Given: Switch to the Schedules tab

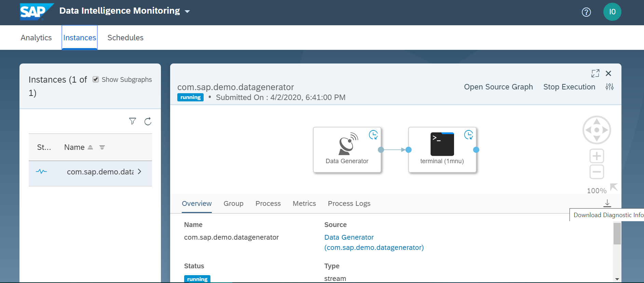Looking at the screenshot, I should pyautogui.click(x=125, y=38).
